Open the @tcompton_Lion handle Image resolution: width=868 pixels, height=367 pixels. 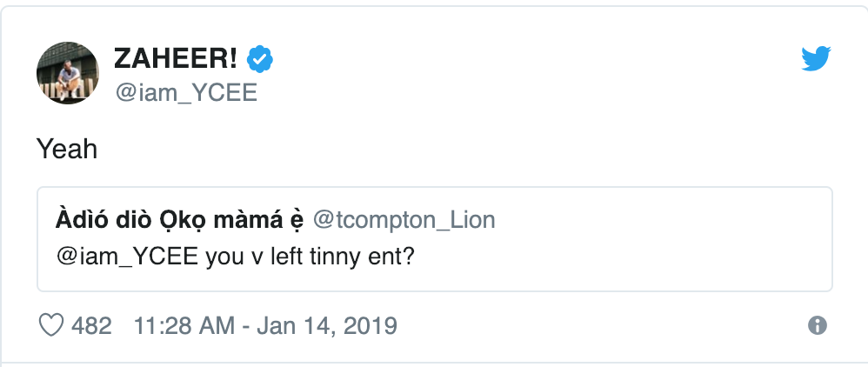pos(404,220)
